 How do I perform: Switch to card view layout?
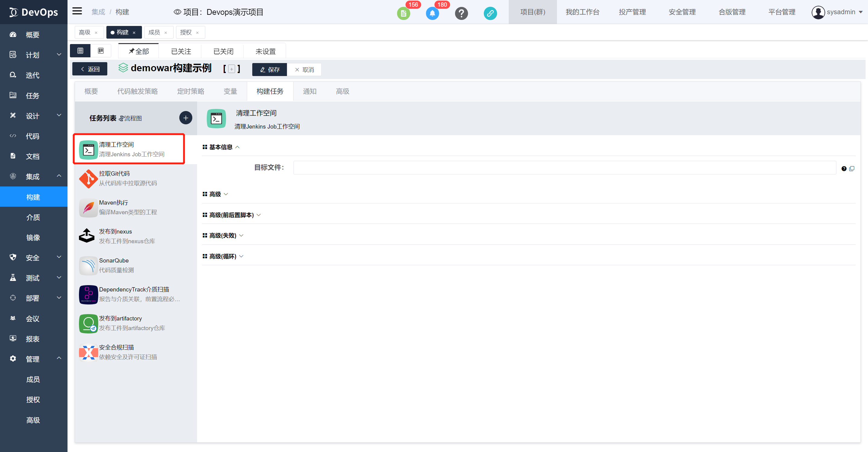click(x=101, y=51)
